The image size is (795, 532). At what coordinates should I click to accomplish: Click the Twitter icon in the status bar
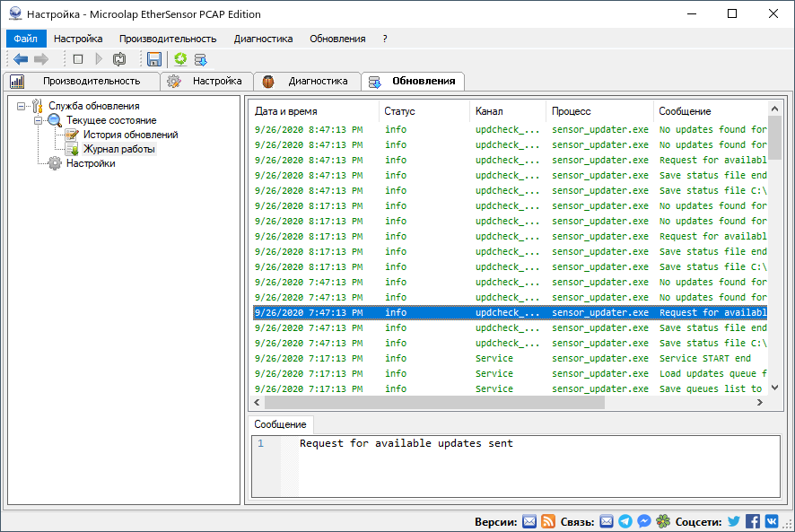click(733, 520)
